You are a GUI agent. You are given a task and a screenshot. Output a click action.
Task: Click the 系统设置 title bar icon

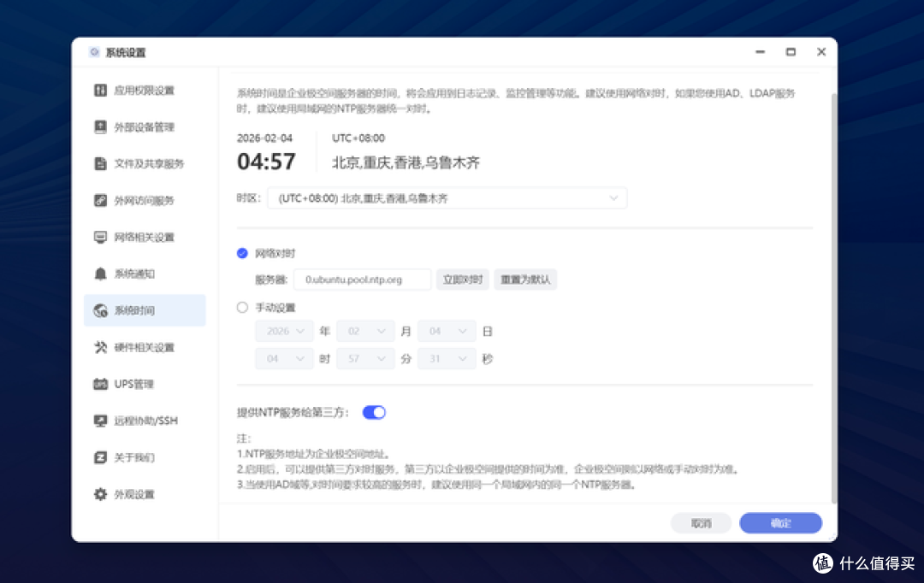pos(94,52)
